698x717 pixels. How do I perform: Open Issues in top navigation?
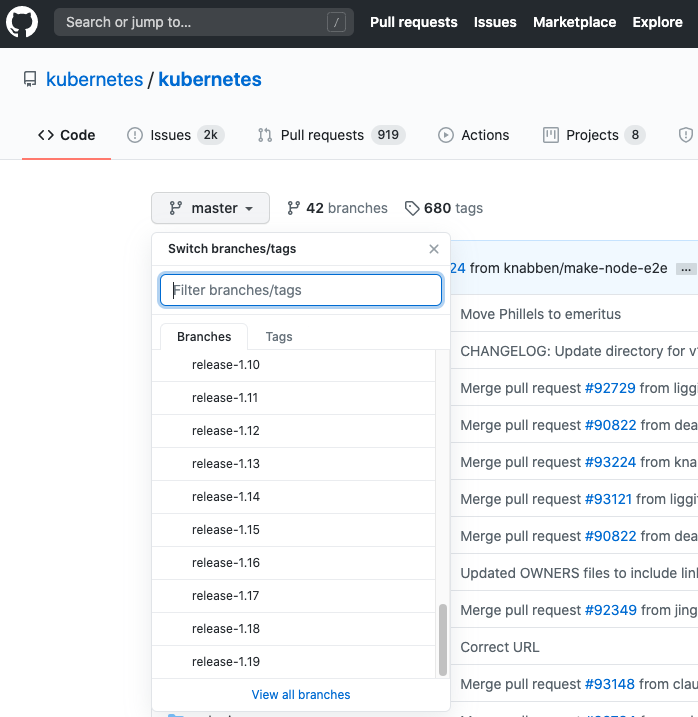click(x=495, y=22)
